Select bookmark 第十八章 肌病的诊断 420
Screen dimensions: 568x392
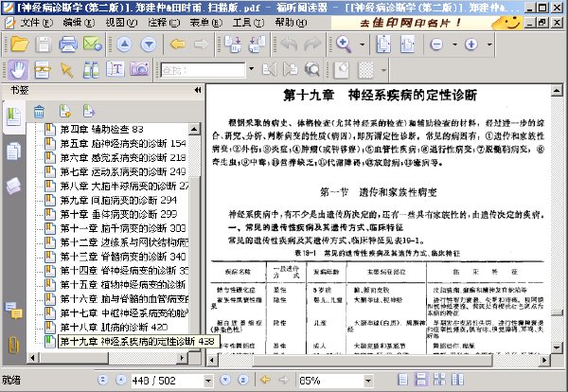point(114,328)
